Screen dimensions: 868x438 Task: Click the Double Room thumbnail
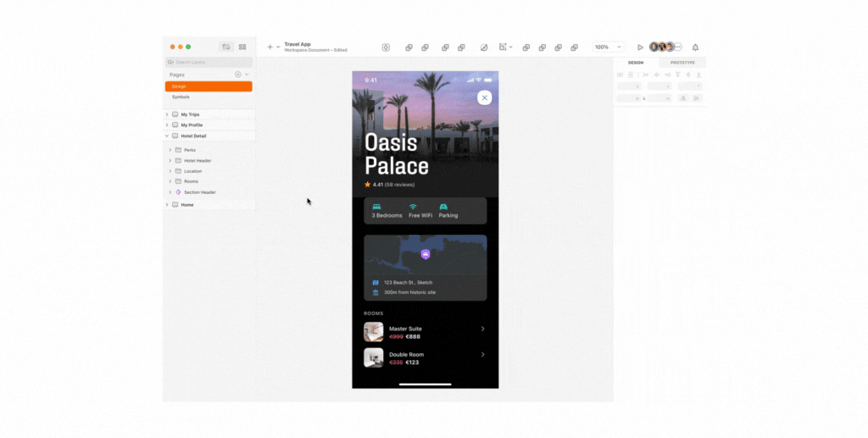tap(374, 358)
